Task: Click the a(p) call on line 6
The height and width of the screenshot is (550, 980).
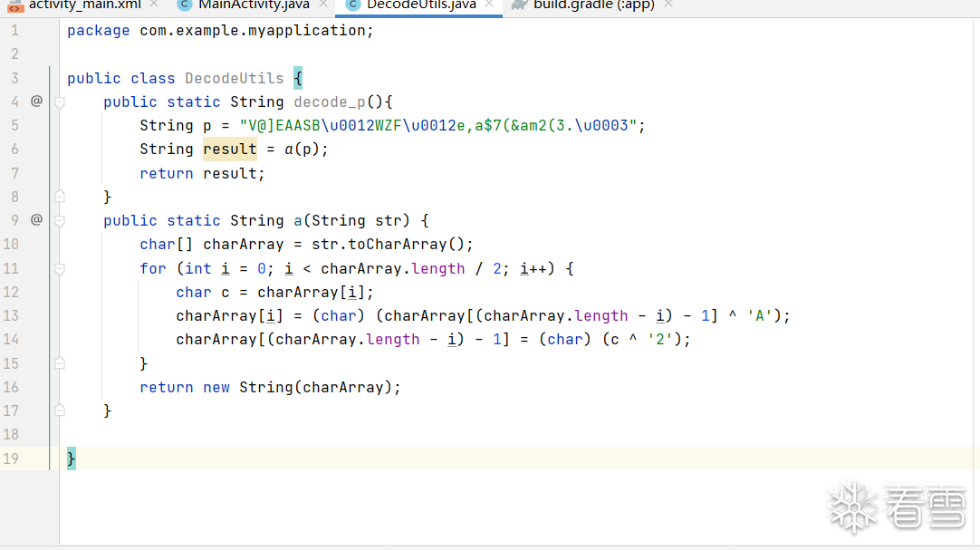Action: coord(302,150)
